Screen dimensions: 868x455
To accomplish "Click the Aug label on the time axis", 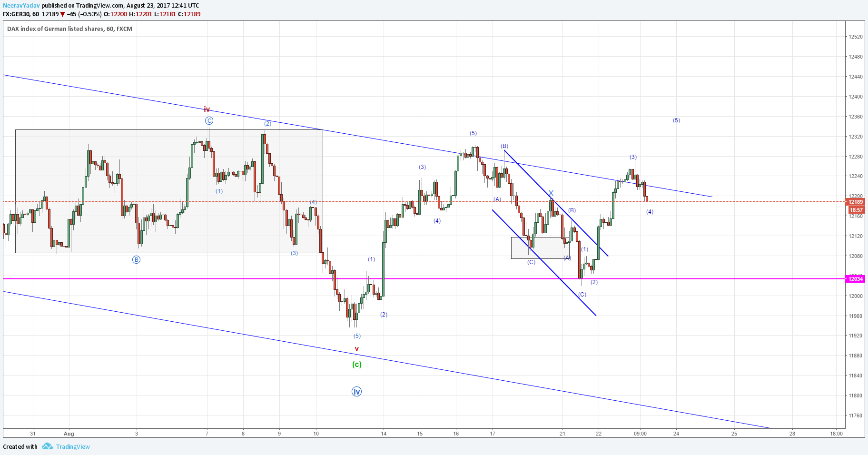I will pos(69,434).
